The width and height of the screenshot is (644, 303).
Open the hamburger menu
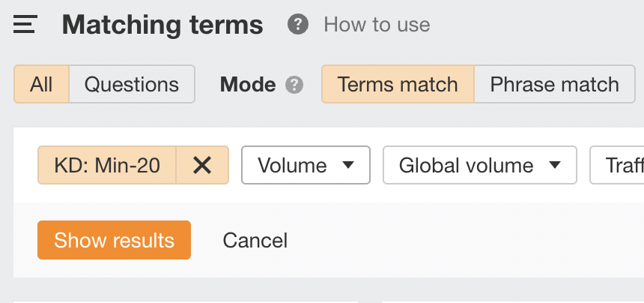(25, 25)
